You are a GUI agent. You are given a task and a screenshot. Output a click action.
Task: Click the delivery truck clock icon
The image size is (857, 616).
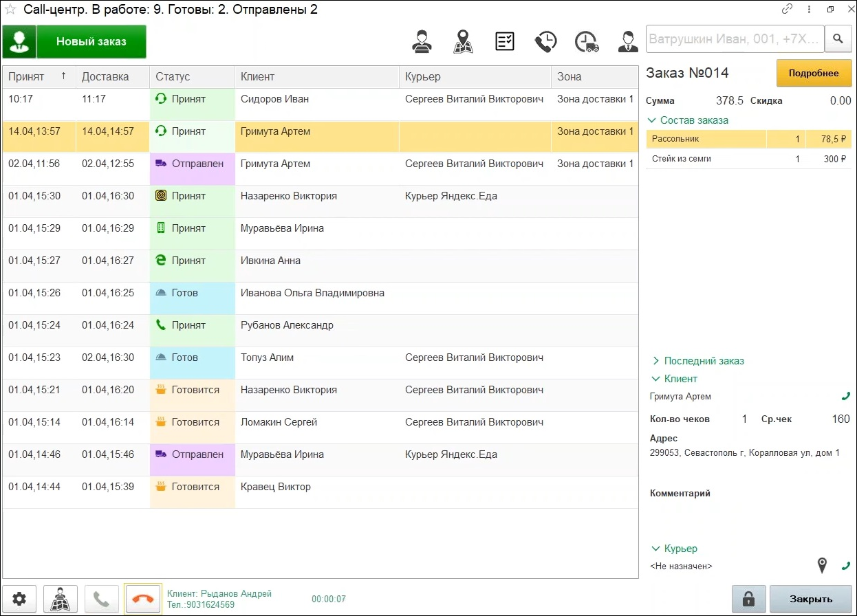pyautogui.click(x=587, y=41)
